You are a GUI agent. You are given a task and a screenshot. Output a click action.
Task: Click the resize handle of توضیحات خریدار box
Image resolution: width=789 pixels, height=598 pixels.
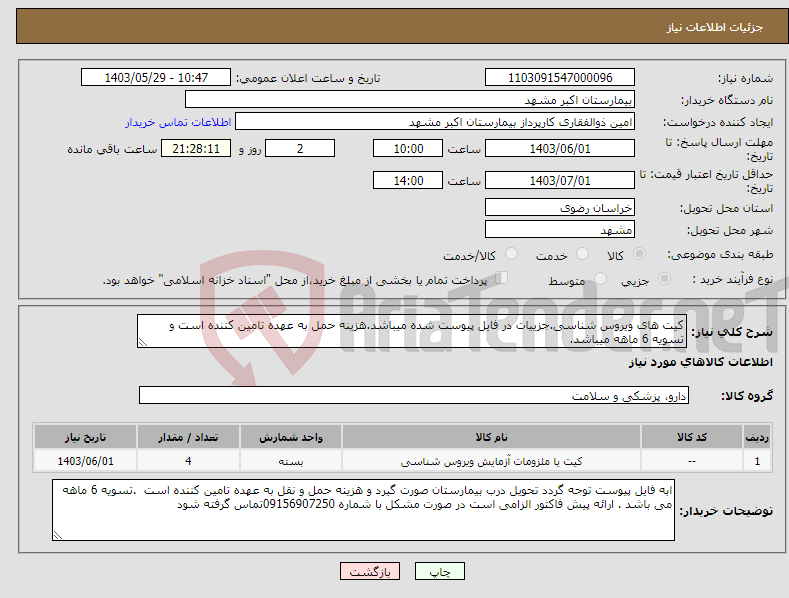click(x=58, y=535)
